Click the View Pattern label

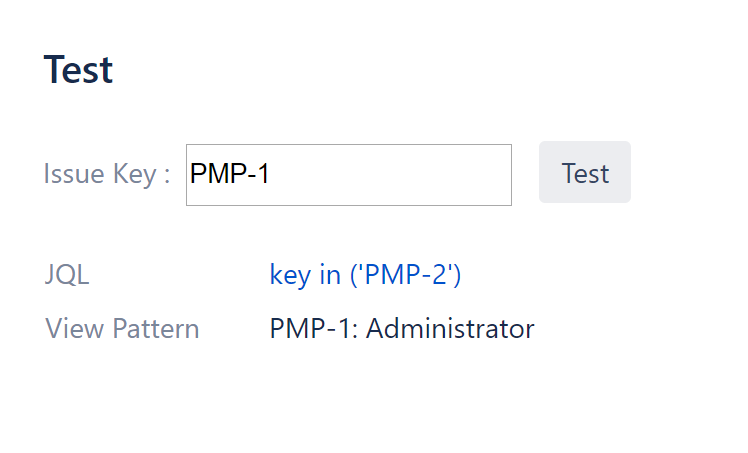click(x=122, y=328)
